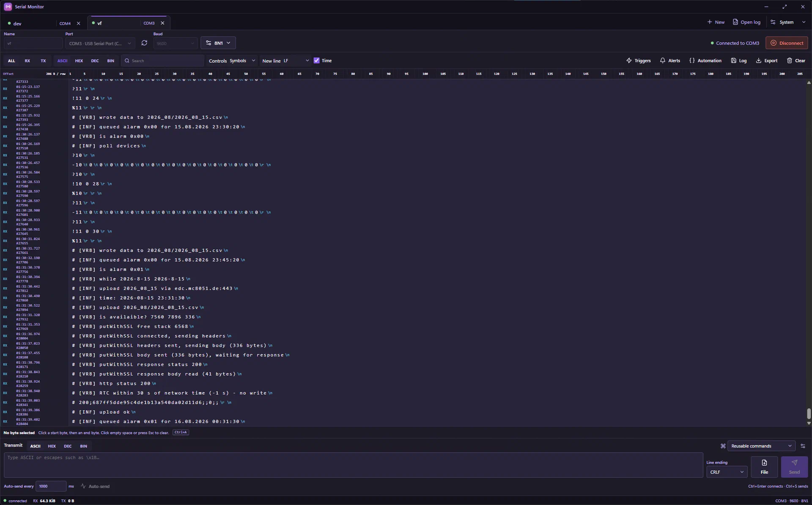The width and height of the screenshot is (812, 505).
Task: Close the dev COM4 tab
Action: [78, 23]
